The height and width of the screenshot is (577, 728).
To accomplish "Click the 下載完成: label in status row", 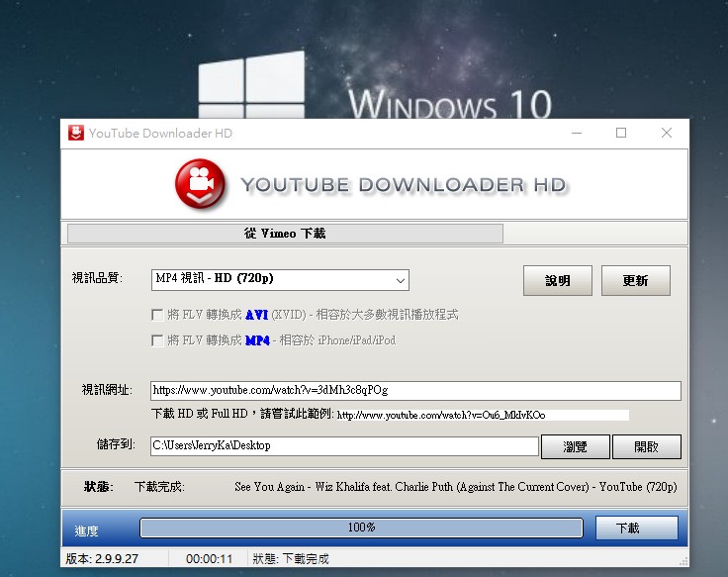I will point(159,487).
